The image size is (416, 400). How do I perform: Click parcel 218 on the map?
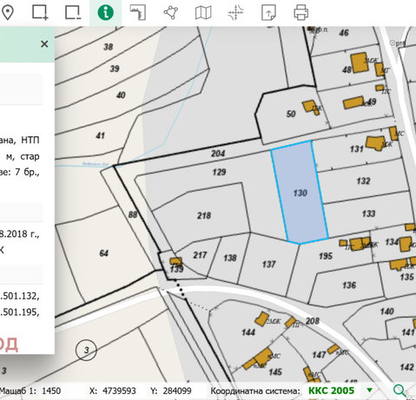[203, 215]
